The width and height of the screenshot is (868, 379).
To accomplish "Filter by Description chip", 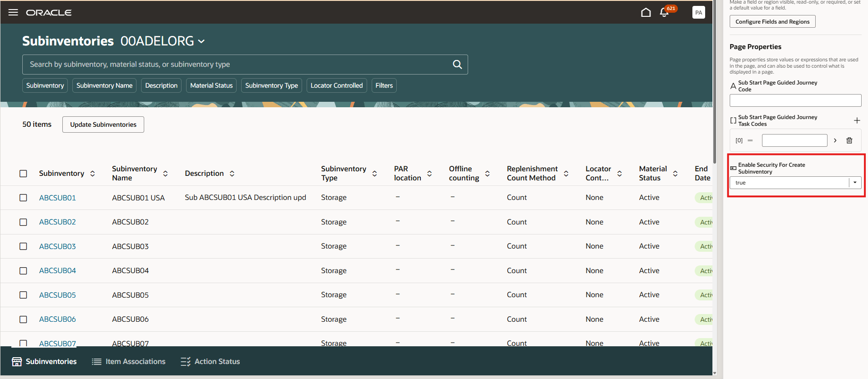I will point(161,85).
